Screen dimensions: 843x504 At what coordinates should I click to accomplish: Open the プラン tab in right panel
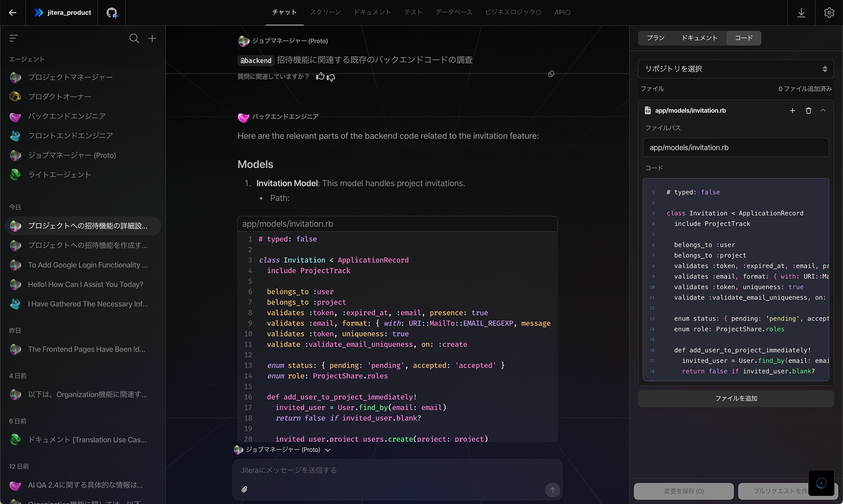[655, 38]
